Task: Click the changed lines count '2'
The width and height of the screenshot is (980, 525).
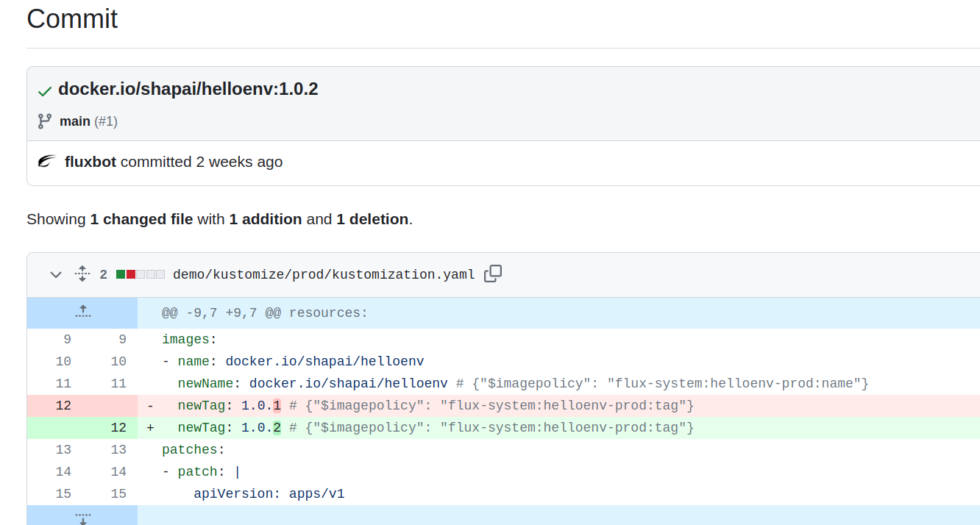Action: pyautogui.click(x=104, y=274)
